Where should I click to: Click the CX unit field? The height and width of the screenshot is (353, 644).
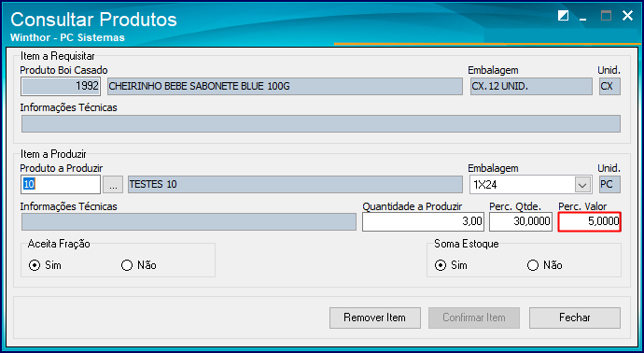[609, 86]
